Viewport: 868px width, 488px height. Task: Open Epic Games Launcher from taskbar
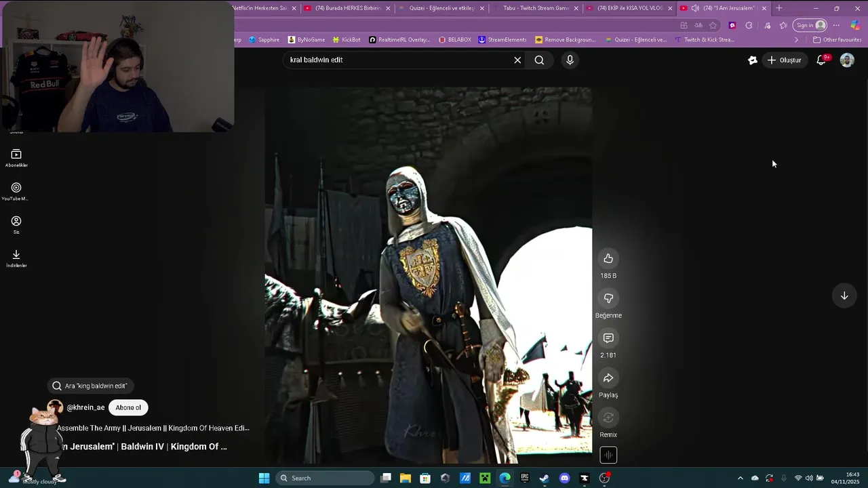[525, 478]
